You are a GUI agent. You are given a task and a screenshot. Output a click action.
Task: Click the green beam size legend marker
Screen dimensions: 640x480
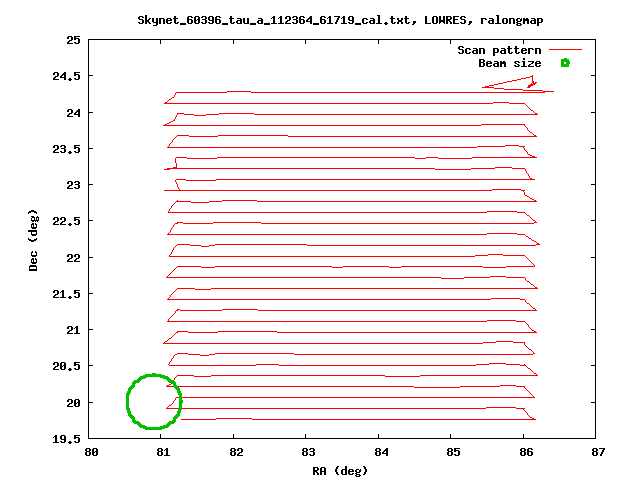coord(565,63)
